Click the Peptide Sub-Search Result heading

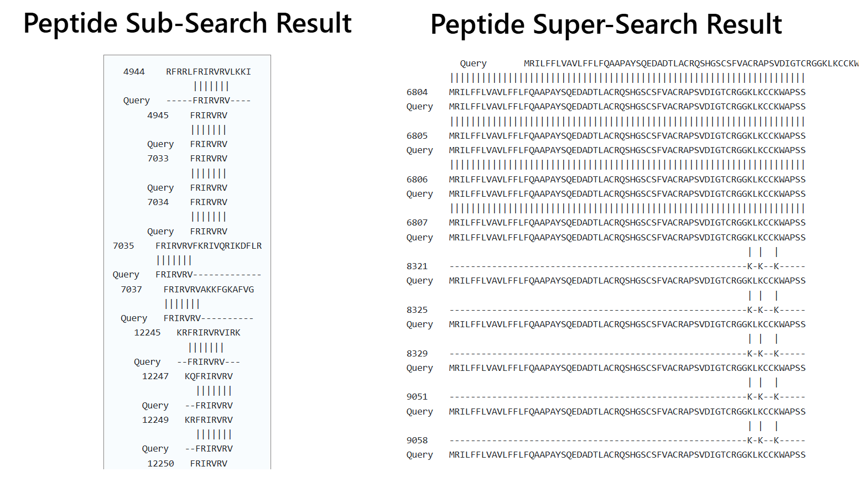(x=187, y=24)
